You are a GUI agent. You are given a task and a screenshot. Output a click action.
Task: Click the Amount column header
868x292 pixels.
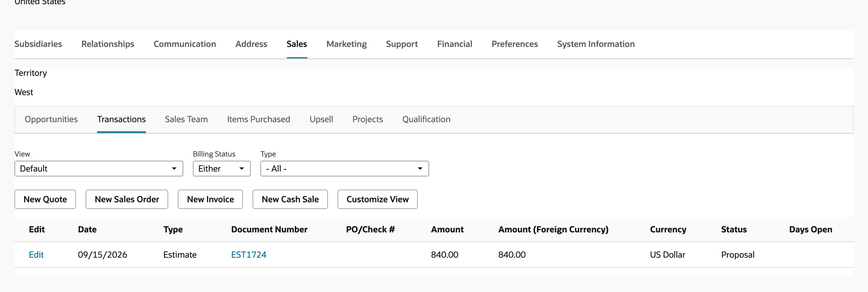(x=447, y=229)
